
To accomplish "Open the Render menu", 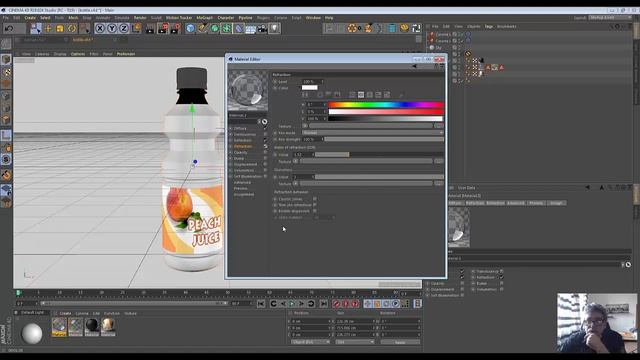I will click(x=140, y=18).
